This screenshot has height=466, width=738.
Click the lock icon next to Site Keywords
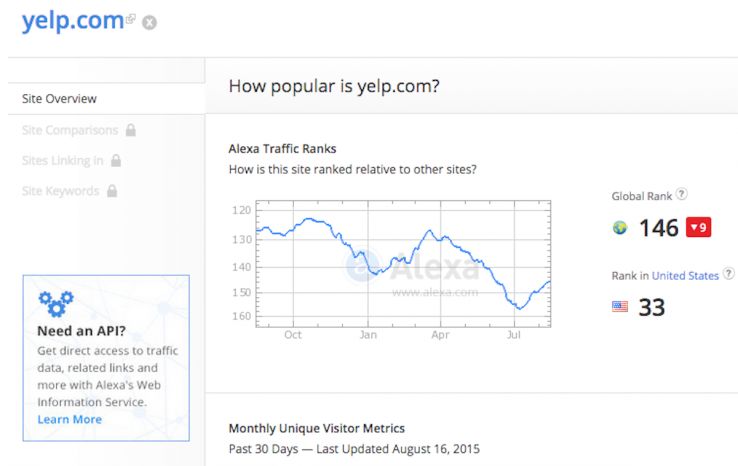(x=112, y=191)
